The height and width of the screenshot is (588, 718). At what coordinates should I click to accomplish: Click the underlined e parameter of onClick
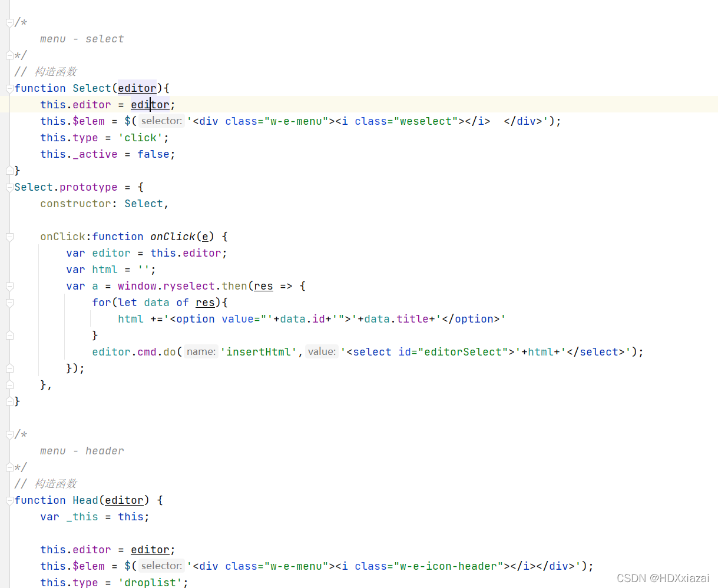point(206,236)
